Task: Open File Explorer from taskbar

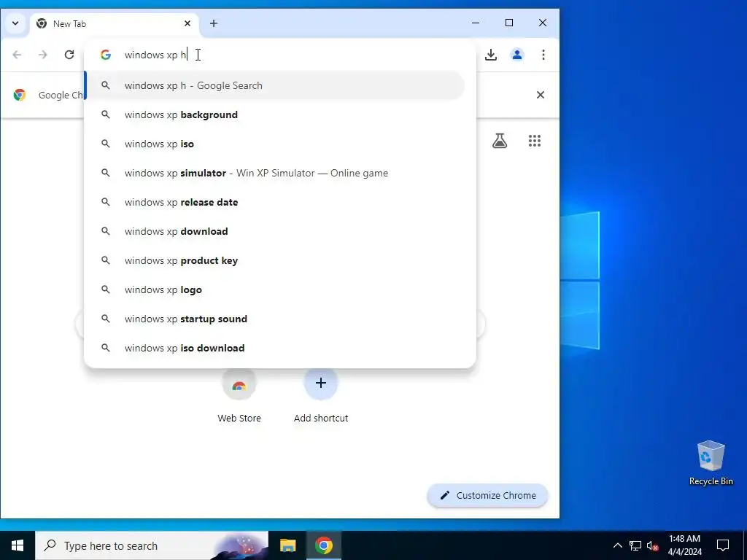Action: pyautogui.click(x=287, y=545)
